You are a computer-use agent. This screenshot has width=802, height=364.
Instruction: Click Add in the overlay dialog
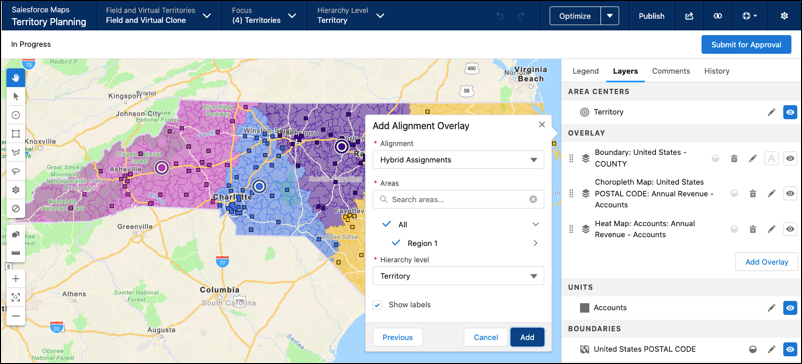click(527, 337)
